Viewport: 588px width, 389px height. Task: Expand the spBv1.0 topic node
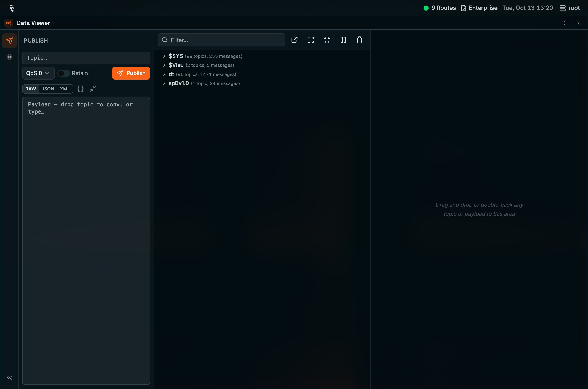[164, 83]
